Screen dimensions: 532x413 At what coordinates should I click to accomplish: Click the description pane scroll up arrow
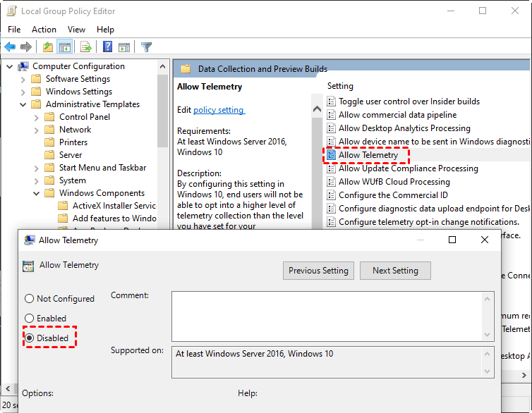click(x=318, y=109)
